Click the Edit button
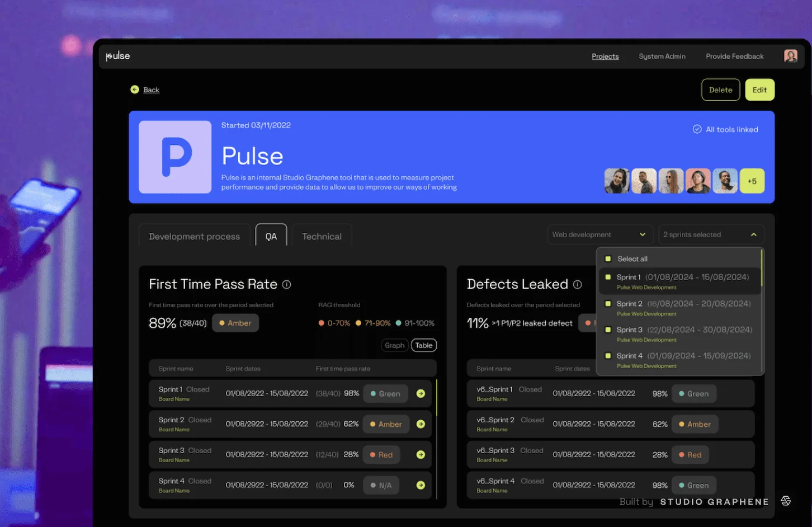 click(760, 90)
